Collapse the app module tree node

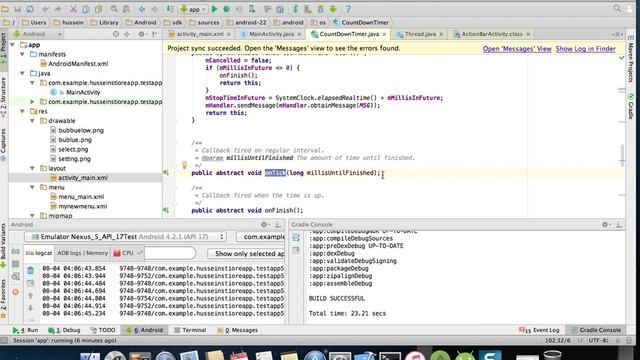pos(13,45)
